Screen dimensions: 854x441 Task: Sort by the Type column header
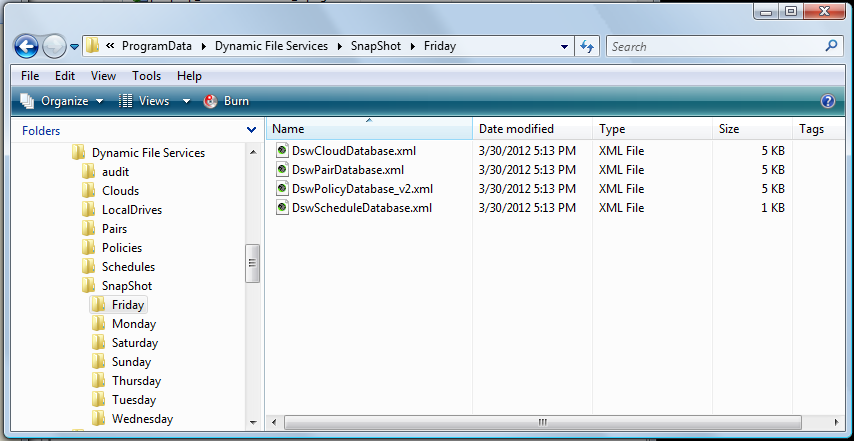pos(652,129)
